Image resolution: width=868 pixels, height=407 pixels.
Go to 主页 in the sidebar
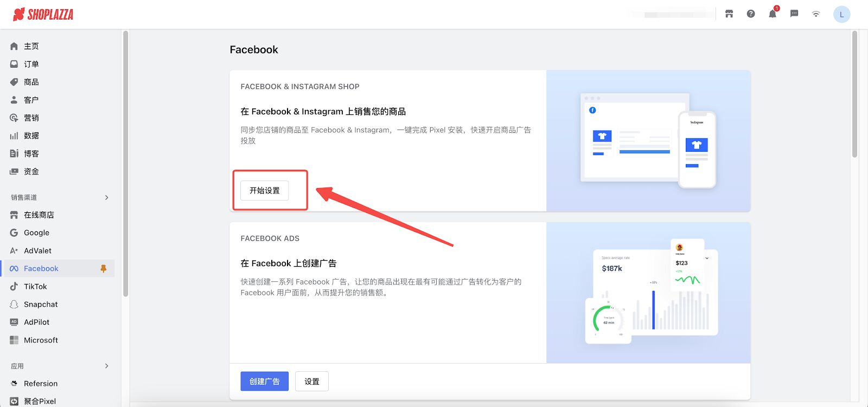(x=31, y=47)
